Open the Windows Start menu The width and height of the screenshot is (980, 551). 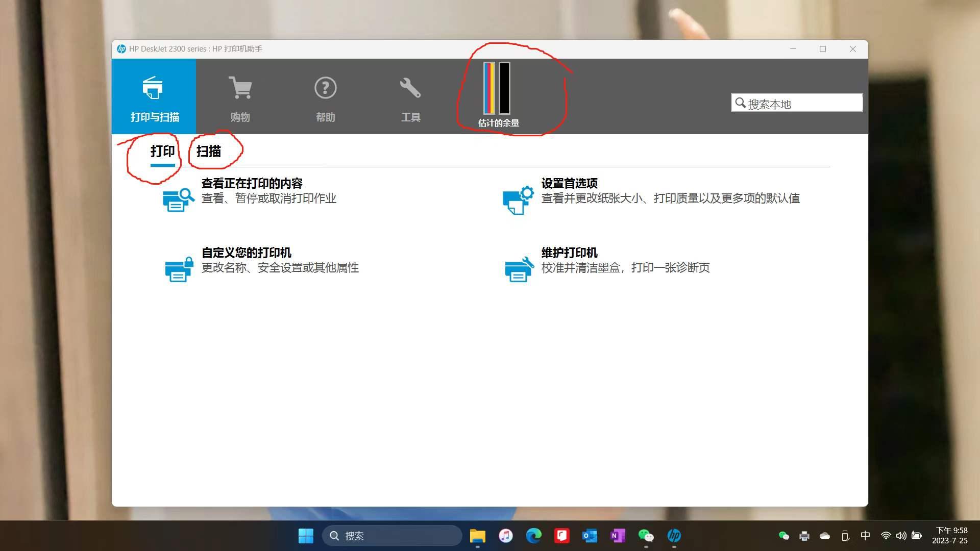click(306, 536)
